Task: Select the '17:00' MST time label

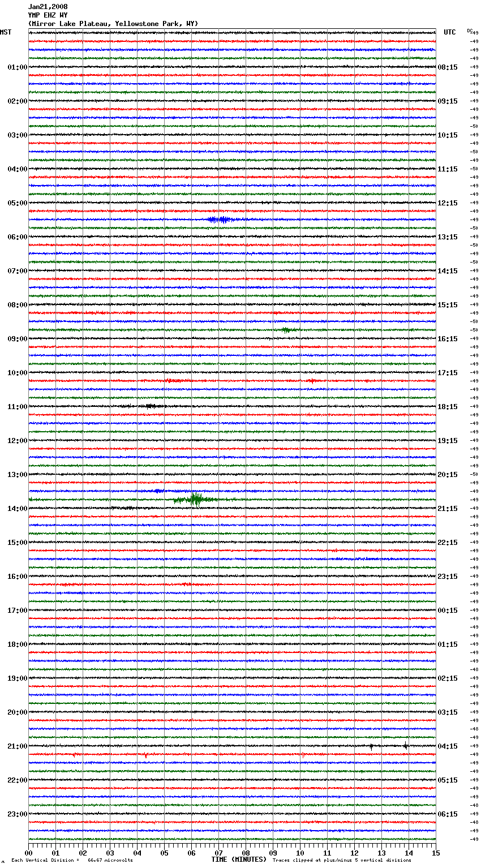Action: tap(18, 611)
